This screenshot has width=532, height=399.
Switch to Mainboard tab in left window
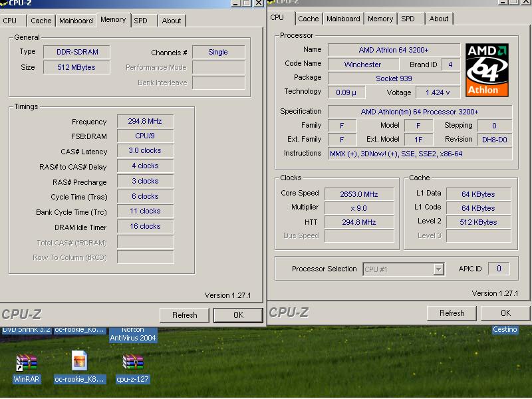[x=76, y=21]
